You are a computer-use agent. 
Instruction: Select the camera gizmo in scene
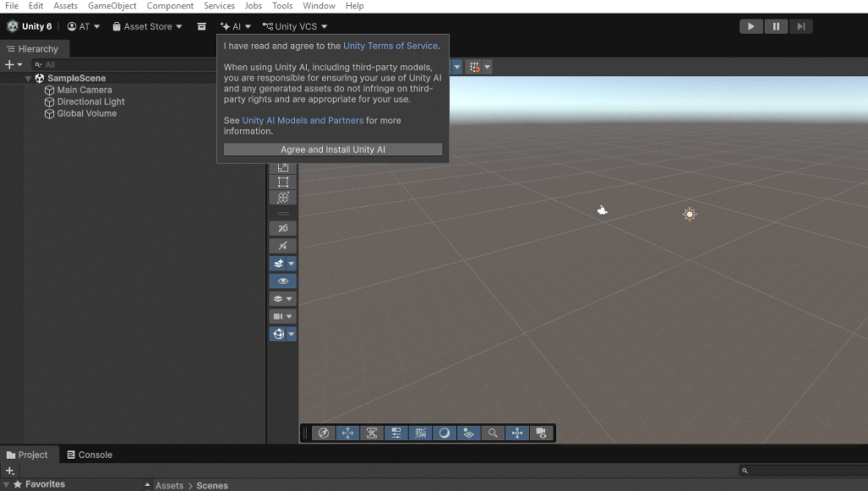[x=603, y=210]
